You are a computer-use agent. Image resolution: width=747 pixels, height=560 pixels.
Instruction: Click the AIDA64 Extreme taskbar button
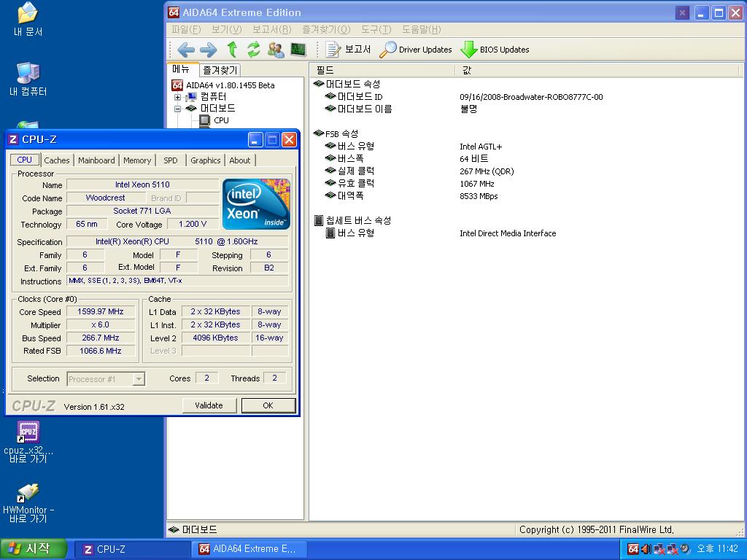(x=249, y=549)
